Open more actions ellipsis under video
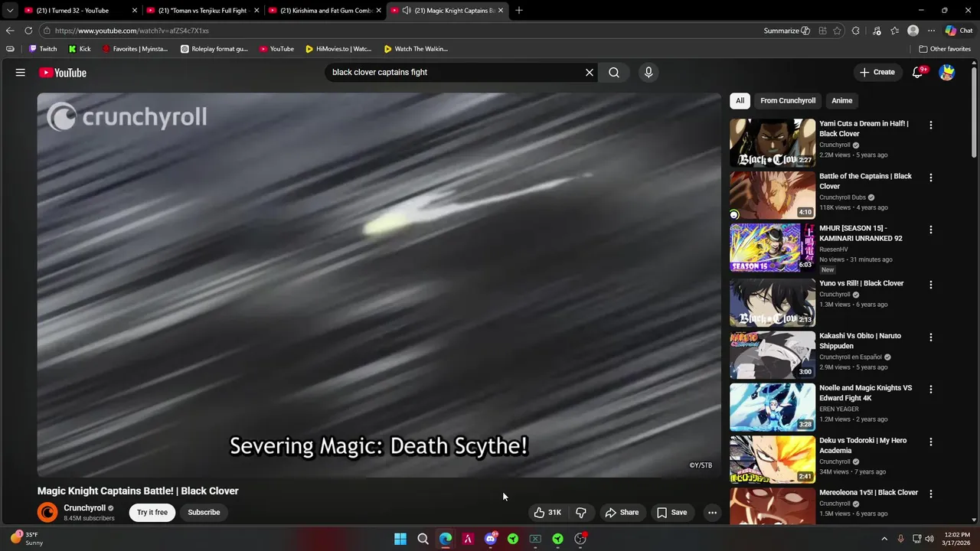980x551 pixels. 712,513
